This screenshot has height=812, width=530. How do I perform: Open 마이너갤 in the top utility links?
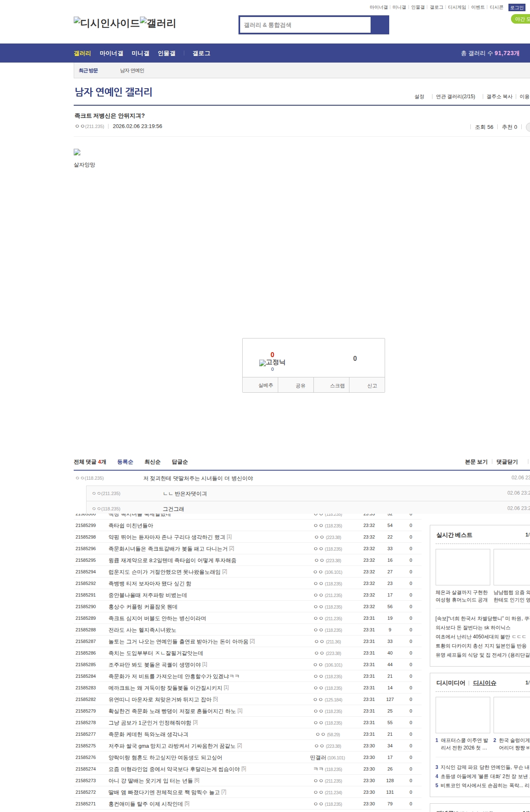coord(378,7)
